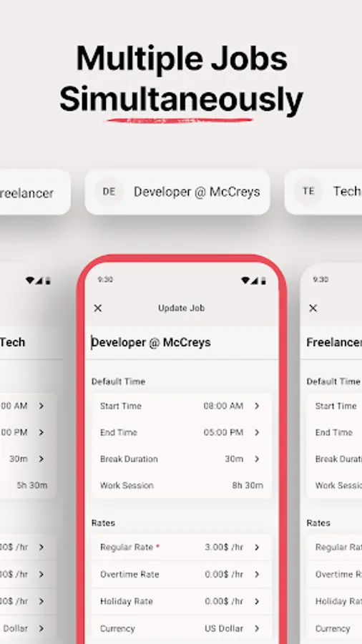This screenshot has width=362, height=644.
Task: Select the 05:00 PM end time value
Action: (223, 432)
